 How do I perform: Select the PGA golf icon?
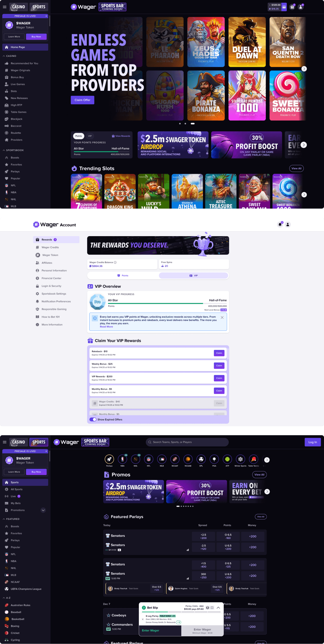click(x=214, y=459)
